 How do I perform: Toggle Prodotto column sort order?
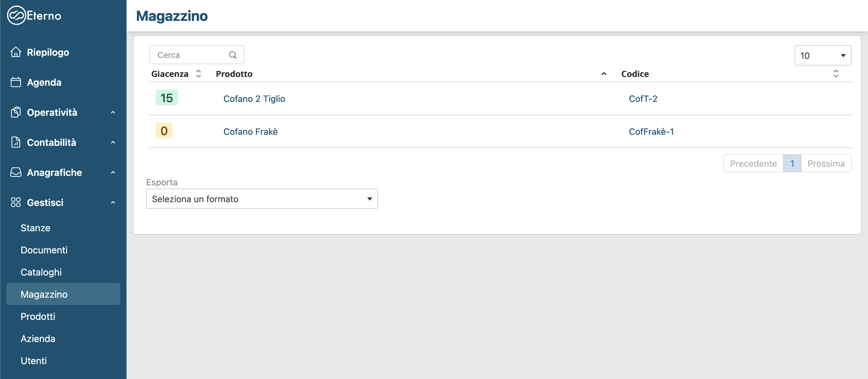pos(604,74)
